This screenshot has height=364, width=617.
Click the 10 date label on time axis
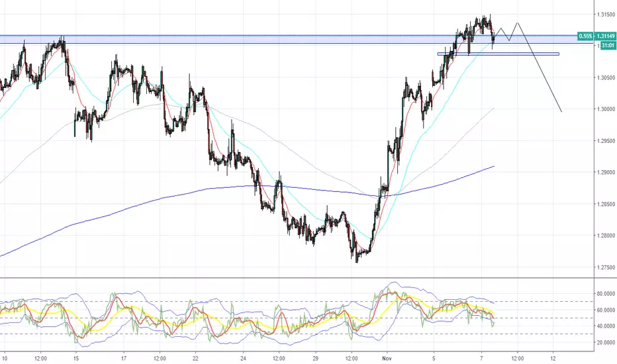[3, 359]
